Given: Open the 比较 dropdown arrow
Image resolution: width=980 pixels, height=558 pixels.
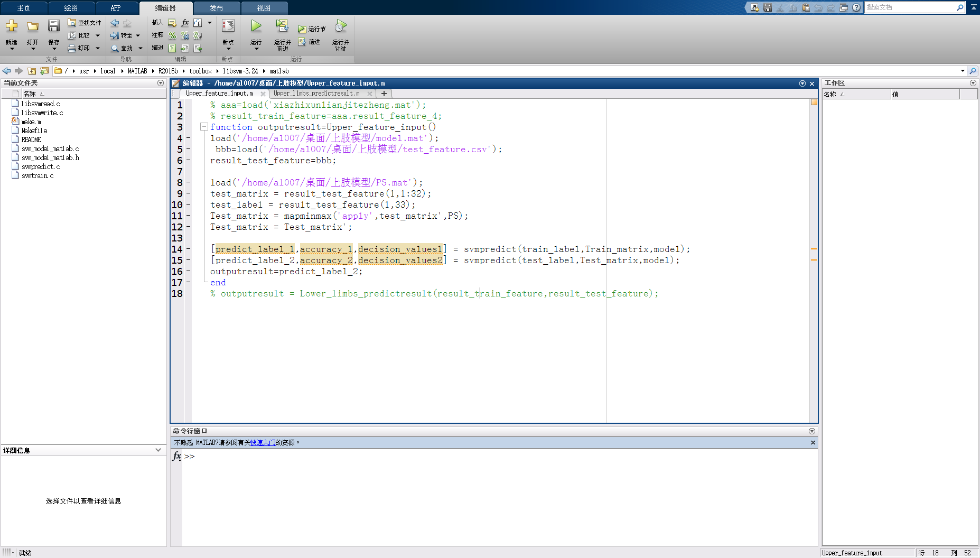Looking at the screenshot, I should tap(98, 35).
